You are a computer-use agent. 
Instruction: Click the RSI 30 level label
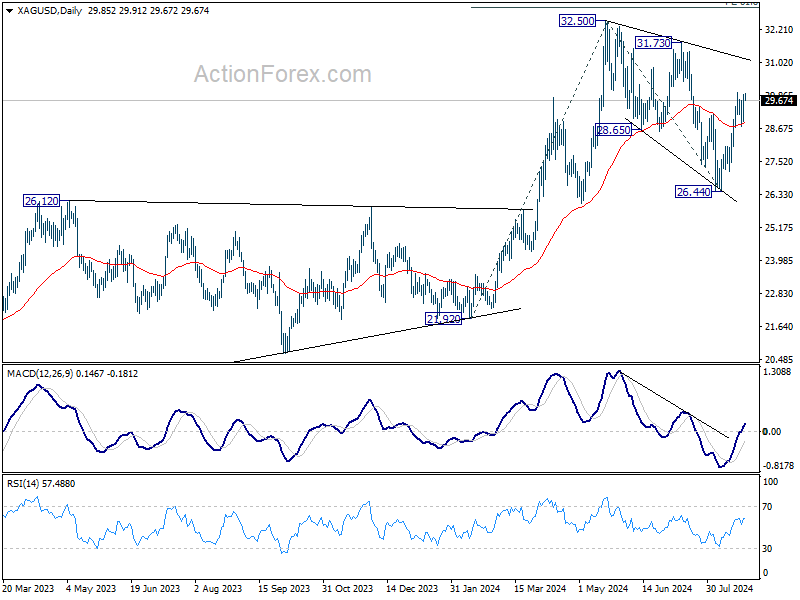point(767,548)
